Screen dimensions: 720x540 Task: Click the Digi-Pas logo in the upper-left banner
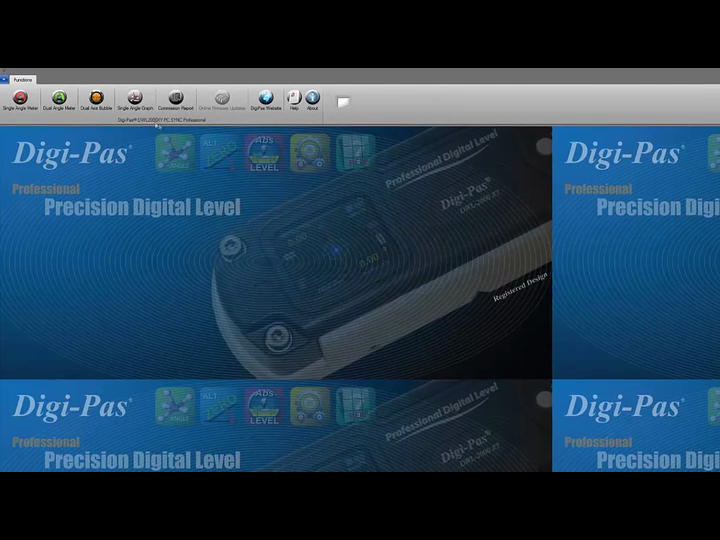point(71,154)
